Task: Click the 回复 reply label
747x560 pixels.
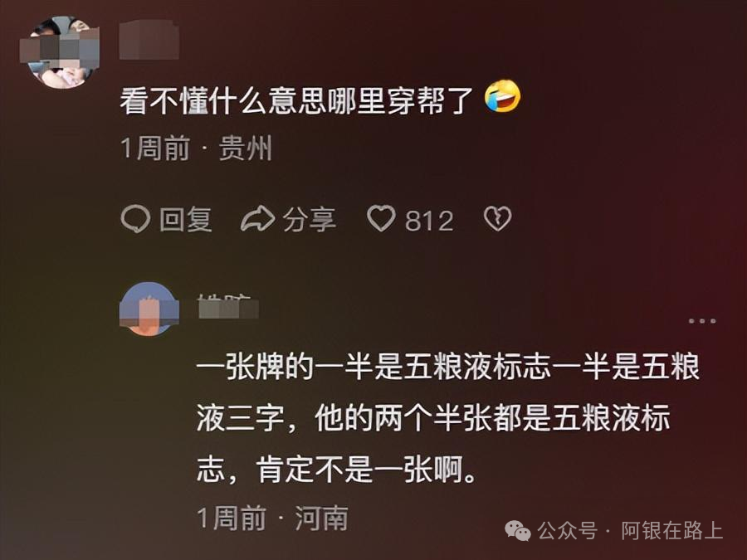Action: click(x=186, y=220)
